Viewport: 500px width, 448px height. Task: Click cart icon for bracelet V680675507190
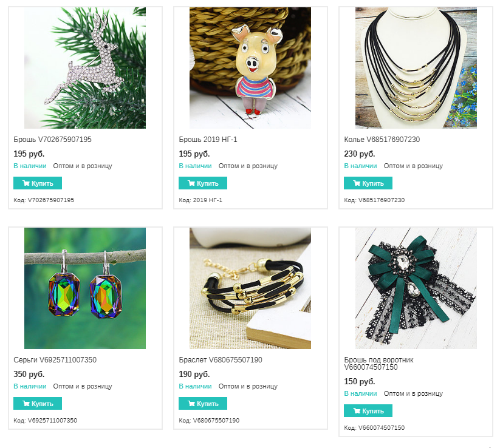point(191,404)
